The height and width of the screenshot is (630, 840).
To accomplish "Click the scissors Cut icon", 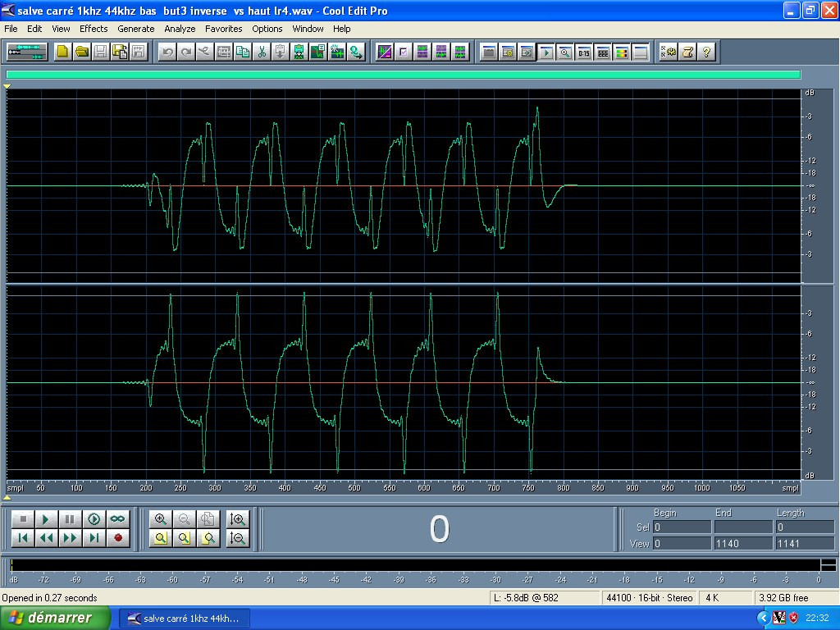I will coord(262,52).
